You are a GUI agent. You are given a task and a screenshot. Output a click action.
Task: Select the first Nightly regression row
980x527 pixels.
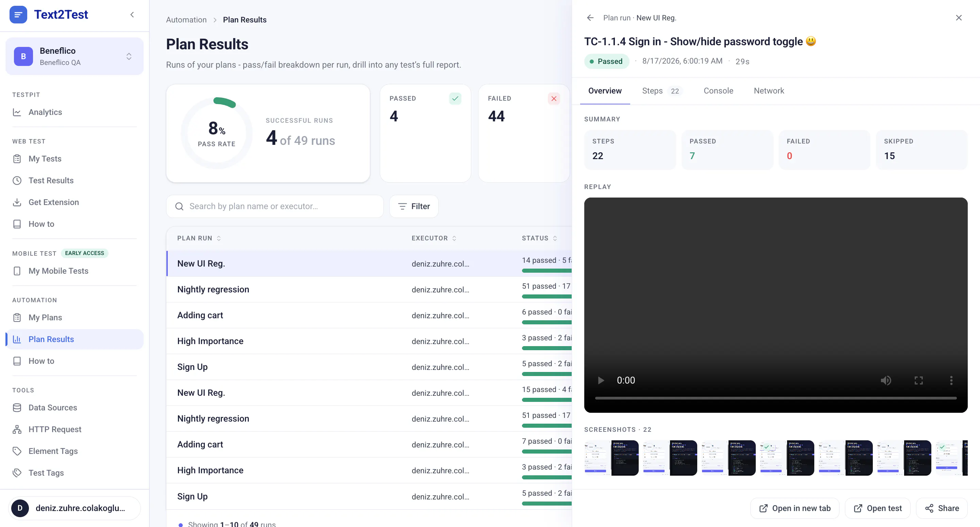coord(369,289)
